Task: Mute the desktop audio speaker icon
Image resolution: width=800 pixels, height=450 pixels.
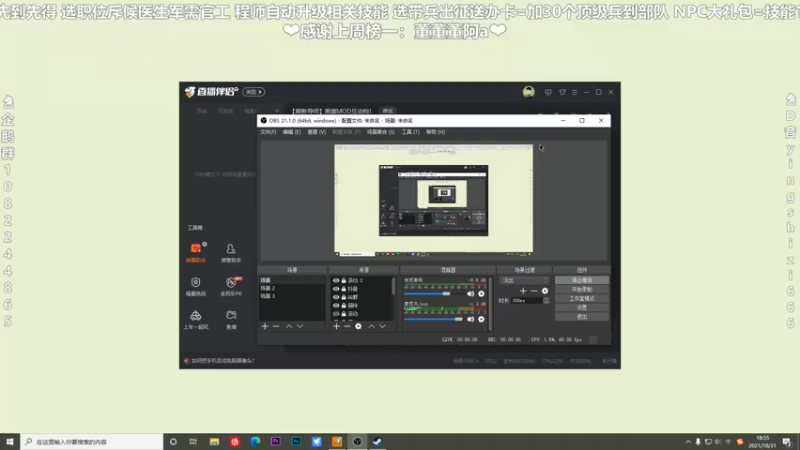Action: pos(470,294)
